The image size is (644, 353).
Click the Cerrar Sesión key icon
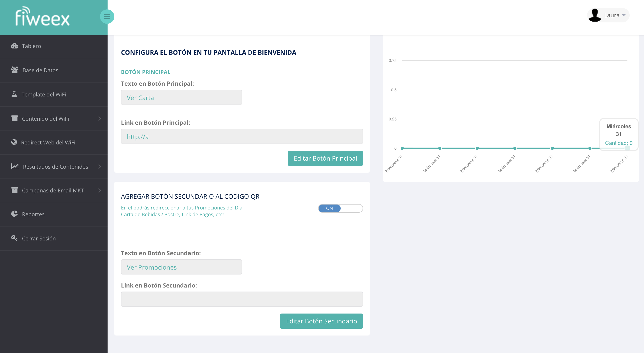coord(14,238)
